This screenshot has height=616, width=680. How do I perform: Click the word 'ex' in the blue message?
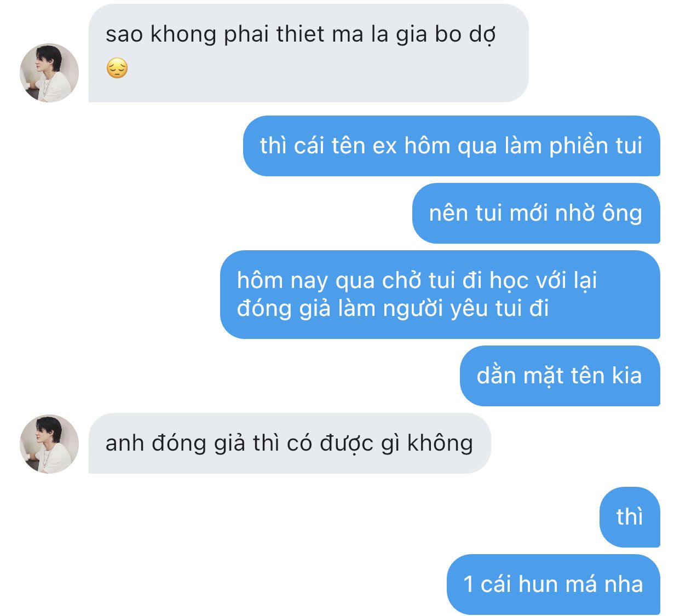pyautogui.click(x=385, y=146)
